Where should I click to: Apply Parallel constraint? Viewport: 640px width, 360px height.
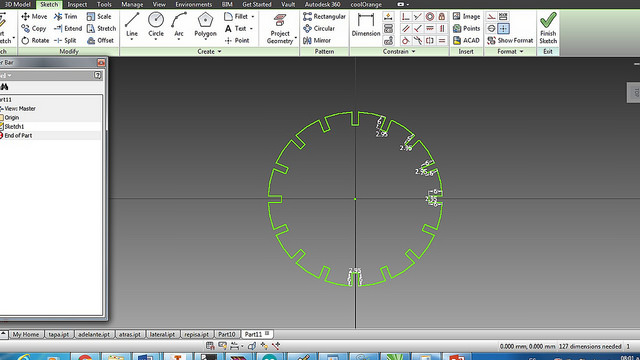coord(405,29)
